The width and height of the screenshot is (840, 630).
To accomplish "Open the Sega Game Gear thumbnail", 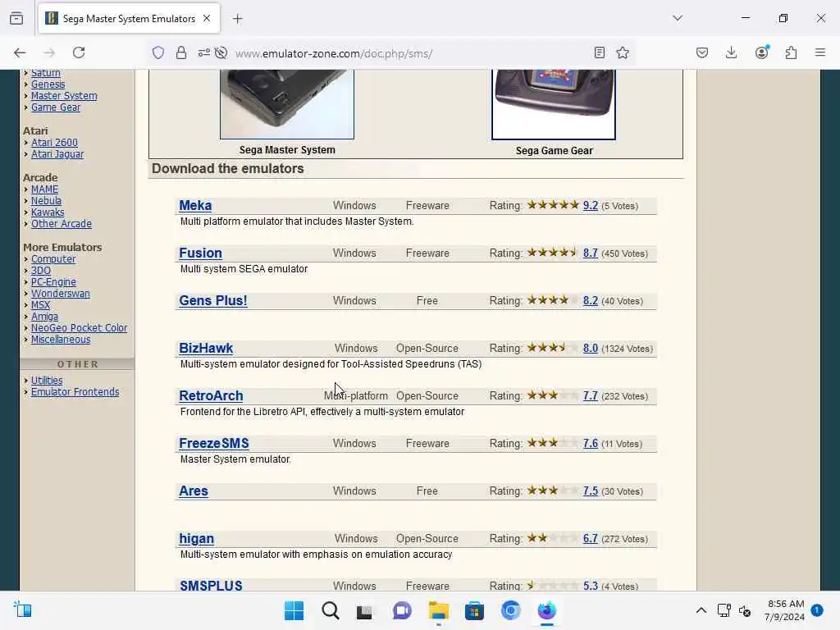I will (554, 104).
